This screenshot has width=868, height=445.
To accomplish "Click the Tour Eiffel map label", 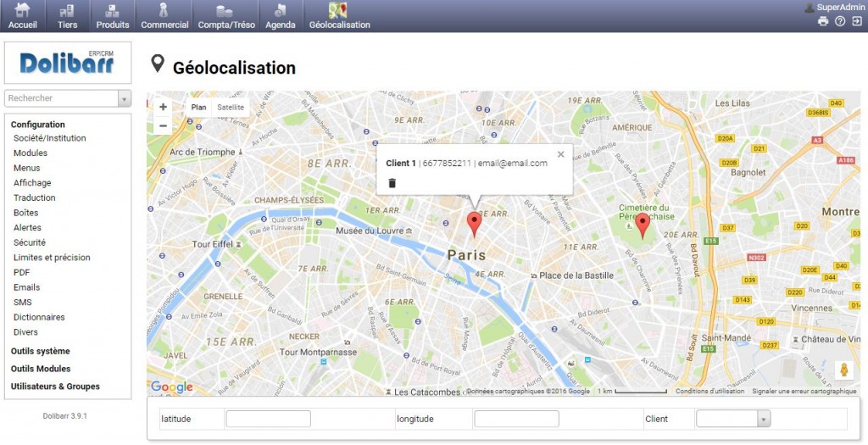I will pos(213,244).
